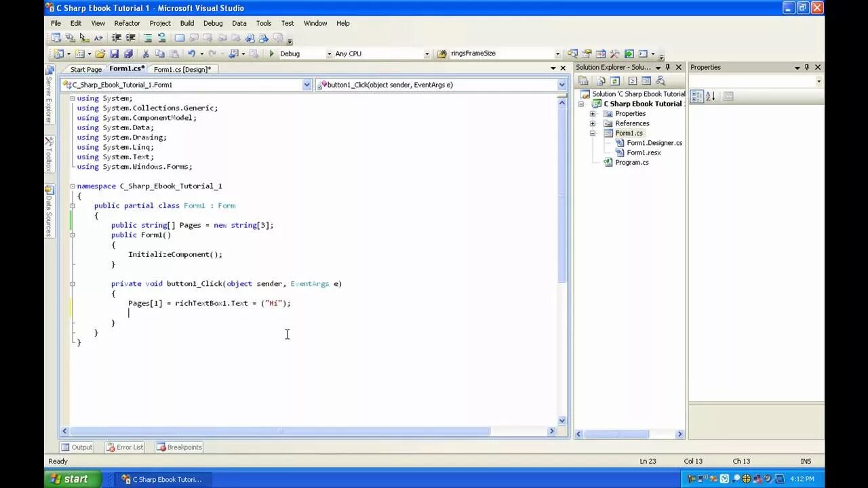Screen dimensions: 868x488
Task: Open the Toolbox side tab
Action: [x=49, y=154]
